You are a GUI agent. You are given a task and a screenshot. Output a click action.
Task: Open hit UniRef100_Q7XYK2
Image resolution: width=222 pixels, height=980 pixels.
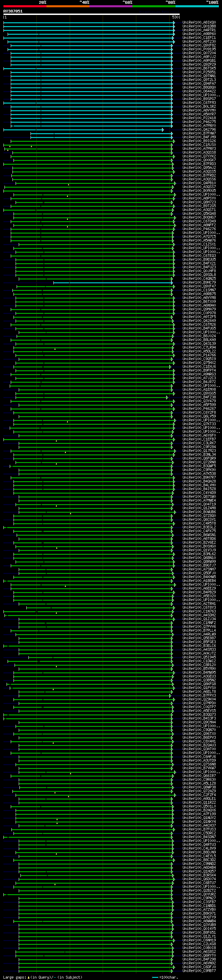click(x=199, y=156)
